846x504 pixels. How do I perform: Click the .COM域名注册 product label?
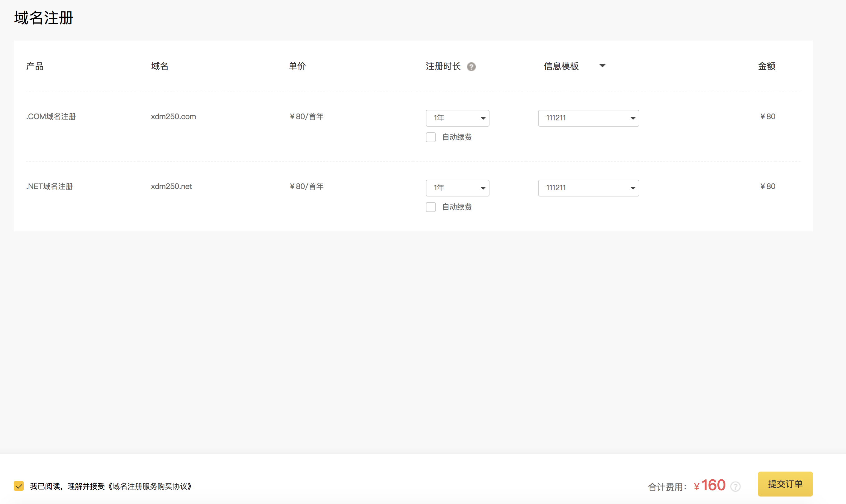tap(51, 117)
